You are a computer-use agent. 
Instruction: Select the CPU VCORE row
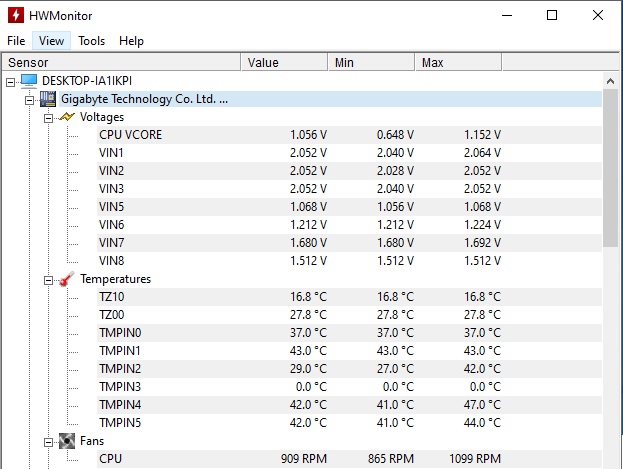(350, 135)
